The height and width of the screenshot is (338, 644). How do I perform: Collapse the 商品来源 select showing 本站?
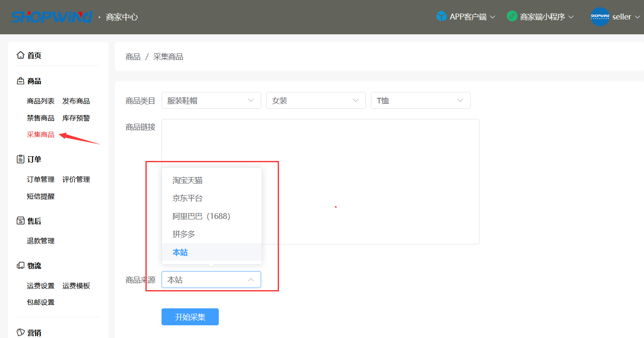(211, 280)
